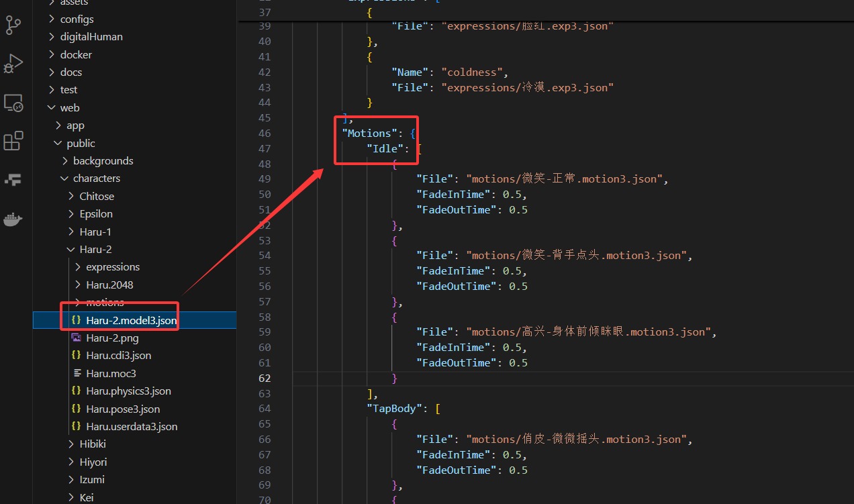Collapse the public folder chevron
The height and width of the screenshot is (504, 854).
pyautogui.click(x=58, y=143)
